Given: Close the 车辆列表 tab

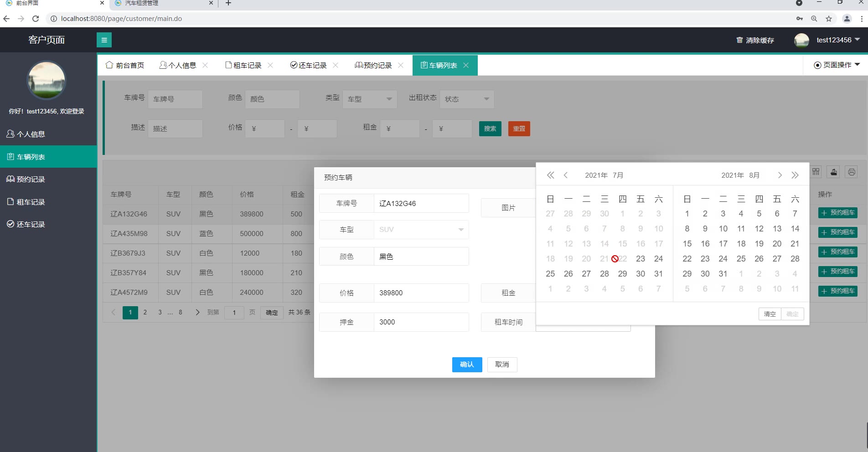Looking at the screenshot, I should pyautogui.click(x=466, y=66).
